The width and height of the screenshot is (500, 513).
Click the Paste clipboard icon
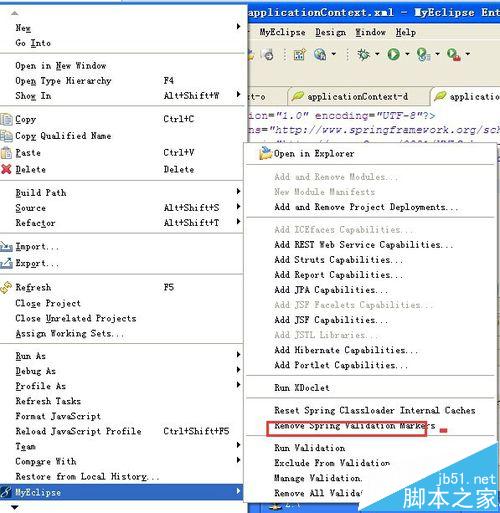click(x=6, y=153)
